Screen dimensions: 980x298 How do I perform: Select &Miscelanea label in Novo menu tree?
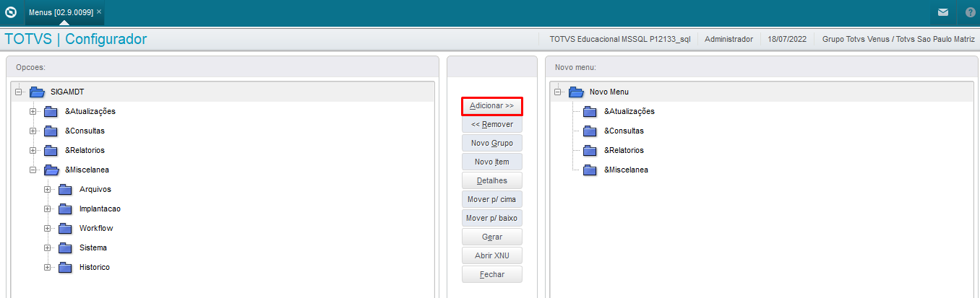tap(626, 170)
